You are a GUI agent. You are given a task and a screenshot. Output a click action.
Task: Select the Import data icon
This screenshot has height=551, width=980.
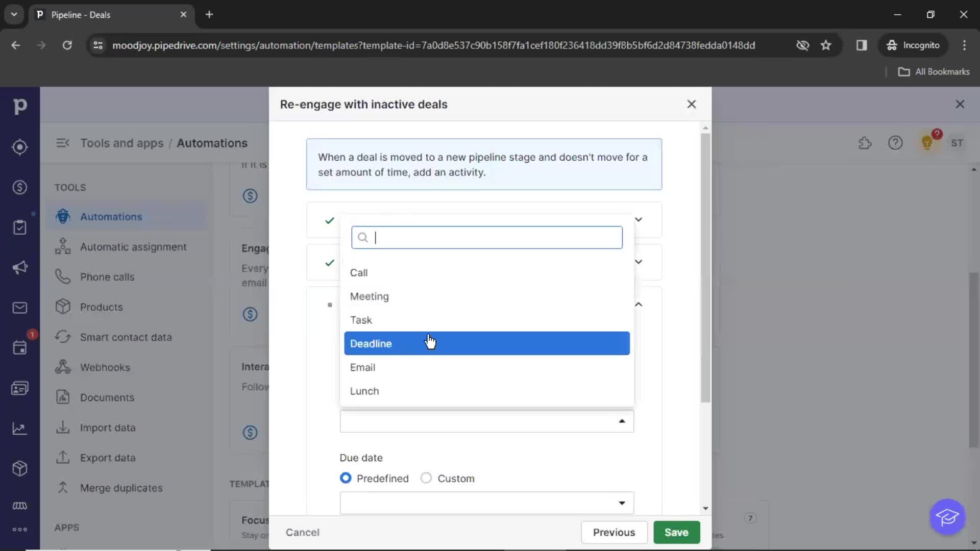pos(64,427)
